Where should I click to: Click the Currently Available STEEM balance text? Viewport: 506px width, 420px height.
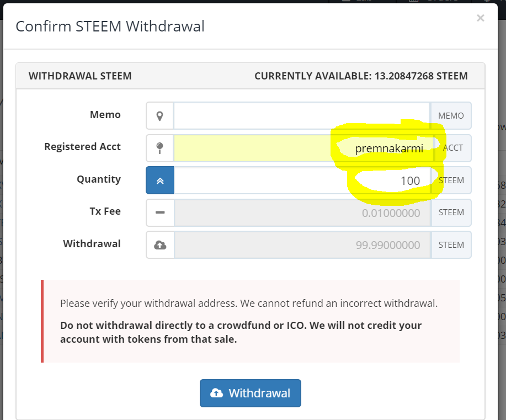(361, 76)
